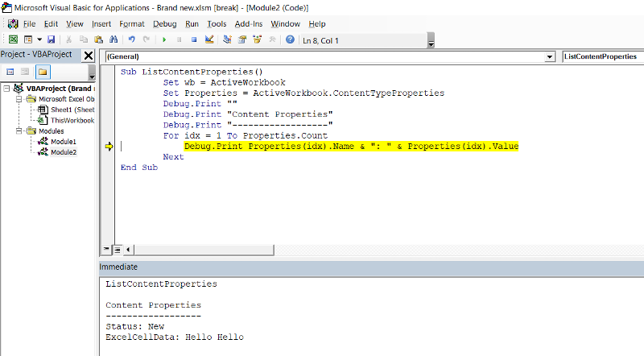Open the Tools menu
644x356 pixels.
pyautogui.click(x=217, y=24)
